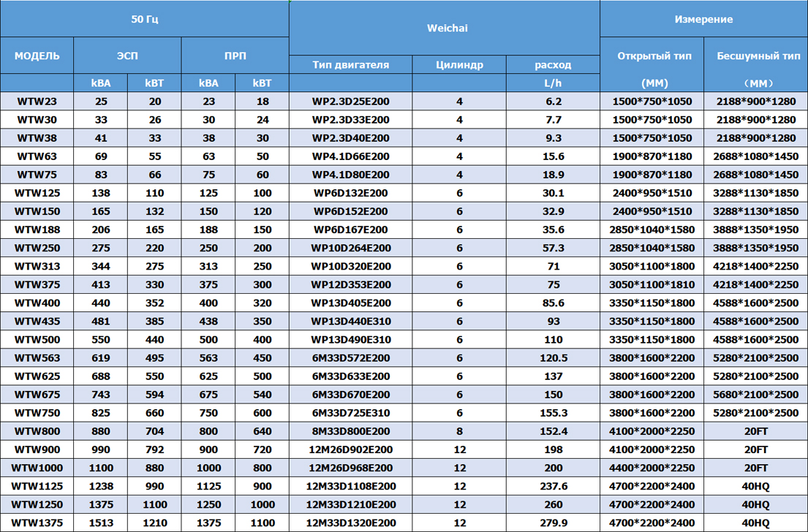Click engine type "WP6D167E200"

coord(350,229)
